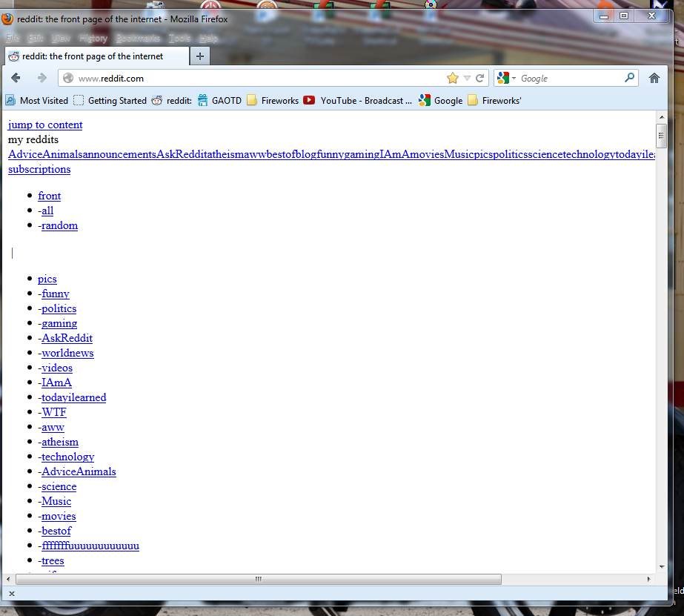Open the URL history dropdown arrow

point(467,78)
